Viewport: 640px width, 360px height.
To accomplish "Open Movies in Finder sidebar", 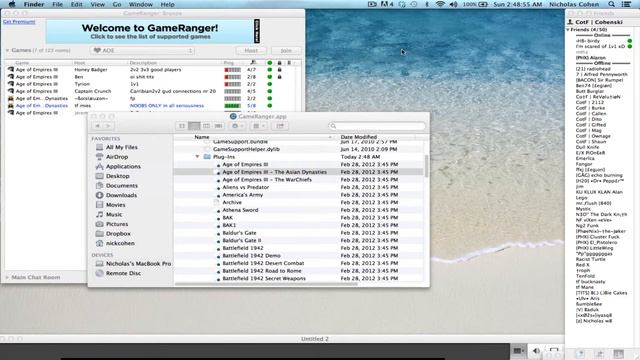I will click(116, 205).
